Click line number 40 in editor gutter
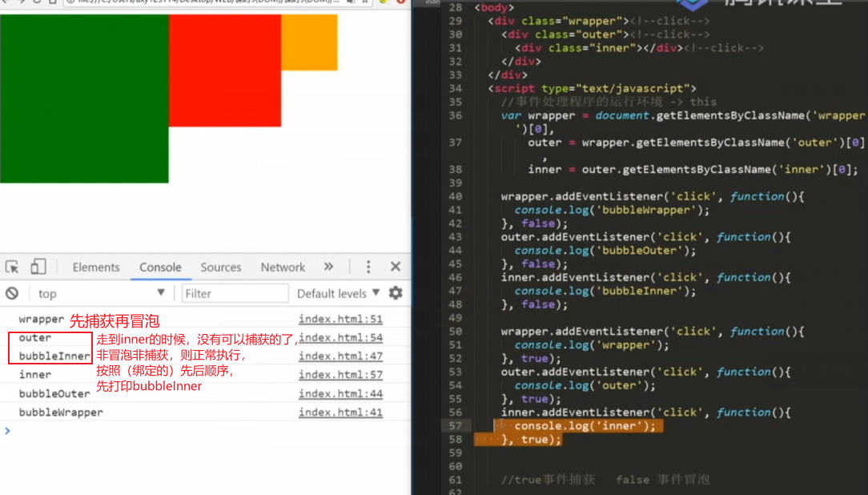Screen dimensions: 868x495 (455, 196)
